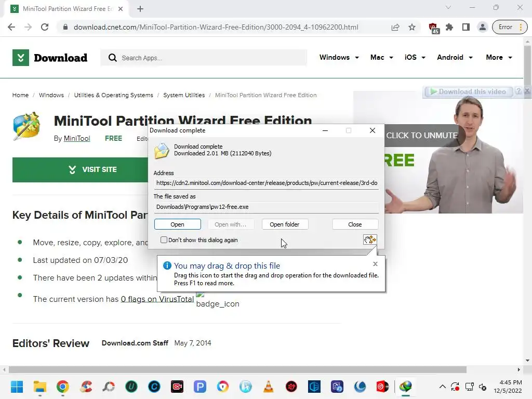Open the Windows Start menu
The image size is (532, 399).
pos(17,387)
